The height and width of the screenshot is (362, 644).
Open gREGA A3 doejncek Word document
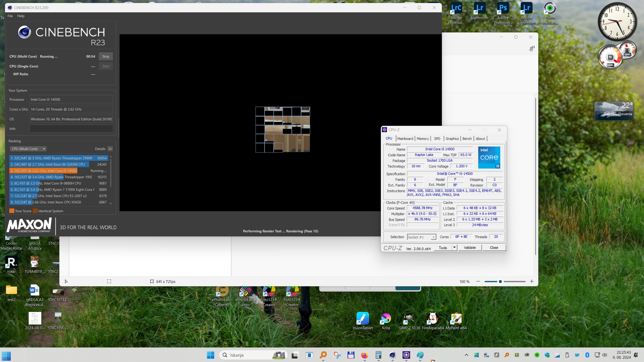click(35, 296)
